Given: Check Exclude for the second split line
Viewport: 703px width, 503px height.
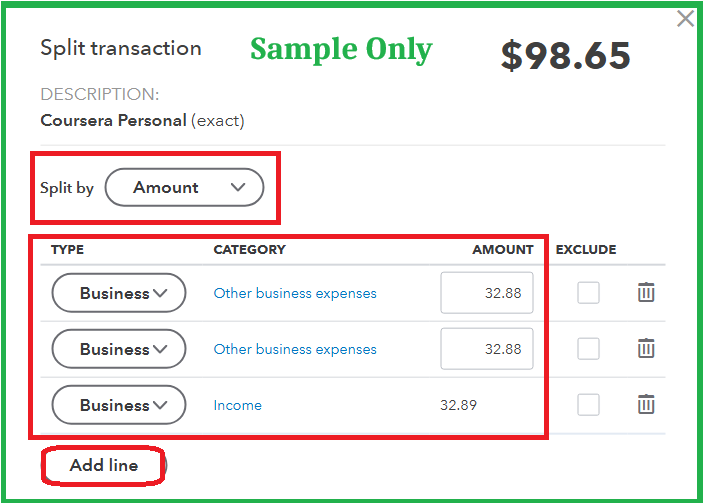Looking at the screenshot, I should (588, 349).
